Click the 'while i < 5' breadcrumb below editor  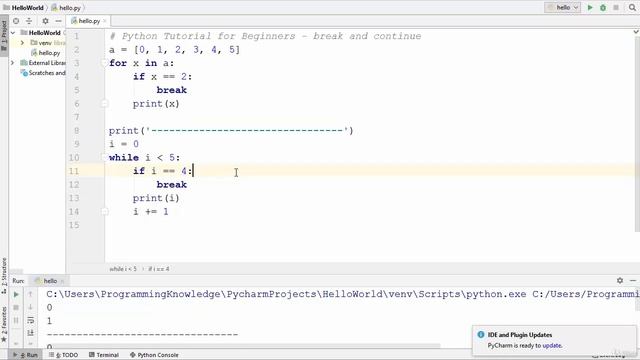pos(123,269)
